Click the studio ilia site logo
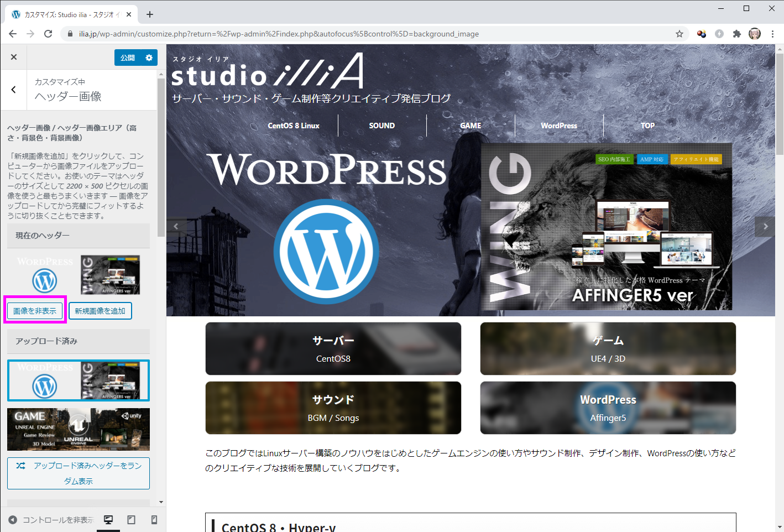 coord(268,71)
